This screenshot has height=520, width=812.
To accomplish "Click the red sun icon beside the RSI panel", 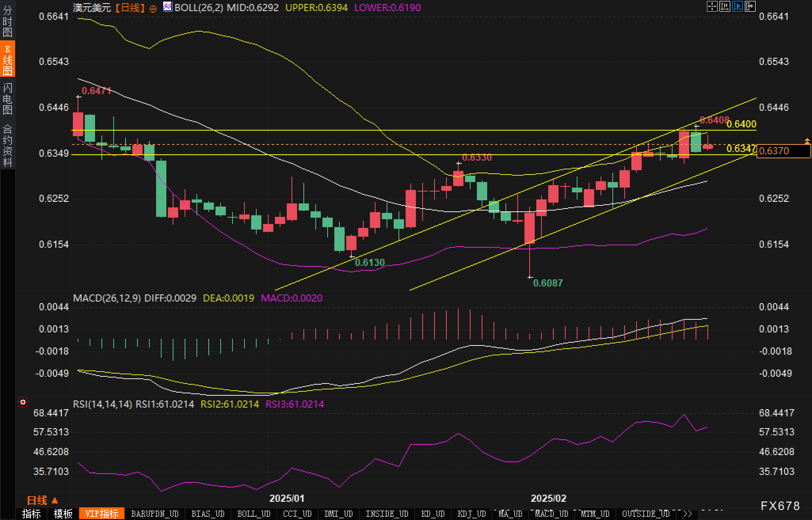I will pyautogui.click(x=23, y=402).
